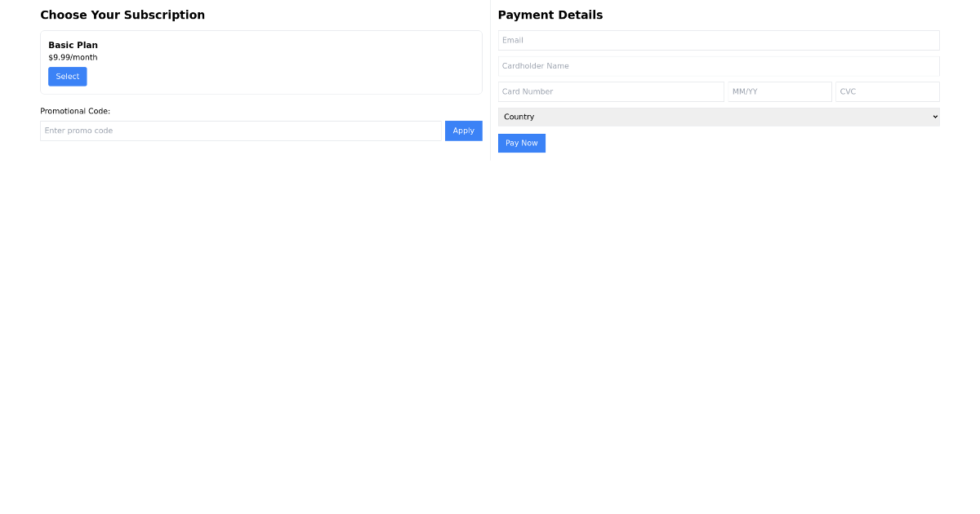Click the Enter promo code text box

[240, 131]
